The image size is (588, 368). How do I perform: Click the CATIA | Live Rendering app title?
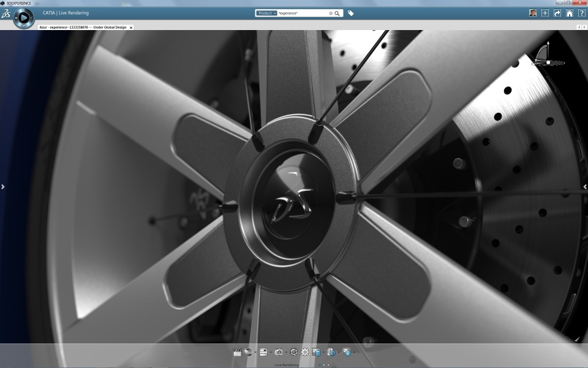(x=66, y=13)
